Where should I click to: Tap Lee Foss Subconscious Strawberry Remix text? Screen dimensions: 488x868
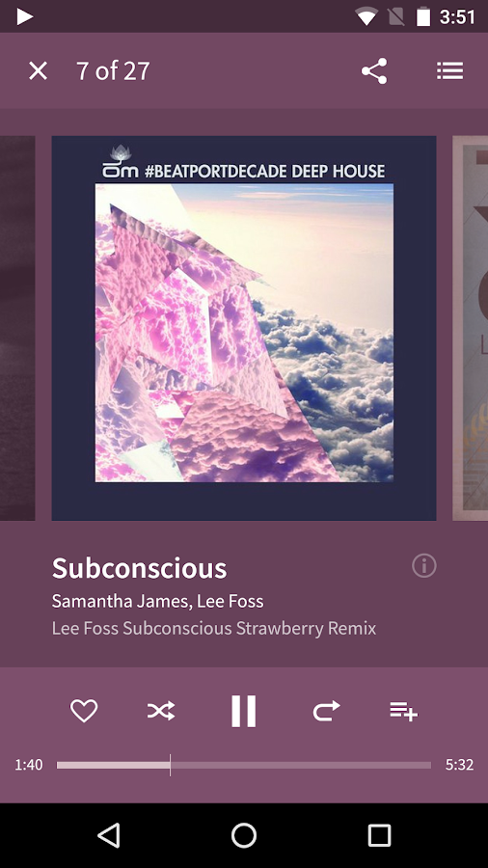214,628
